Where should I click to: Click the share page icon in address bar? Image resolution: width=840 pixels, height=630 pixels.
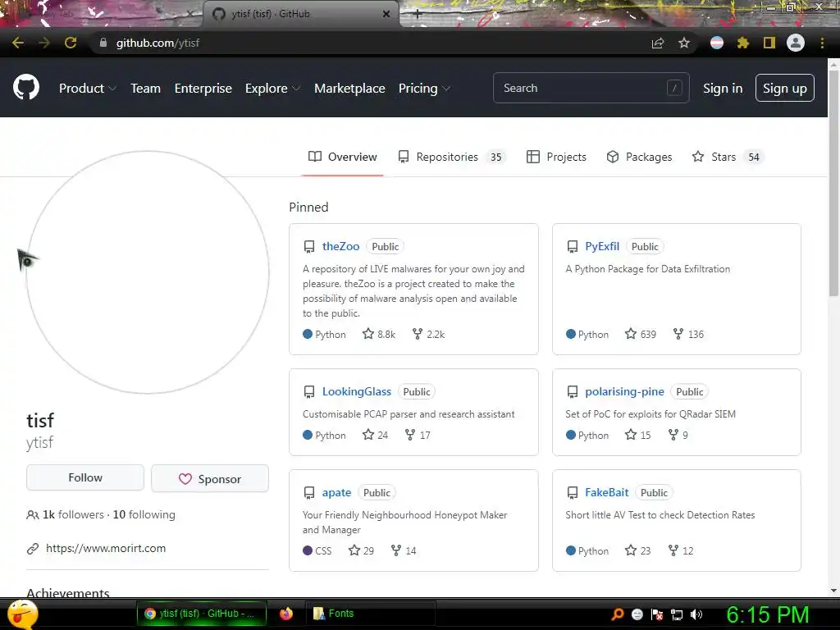(658, 43)
